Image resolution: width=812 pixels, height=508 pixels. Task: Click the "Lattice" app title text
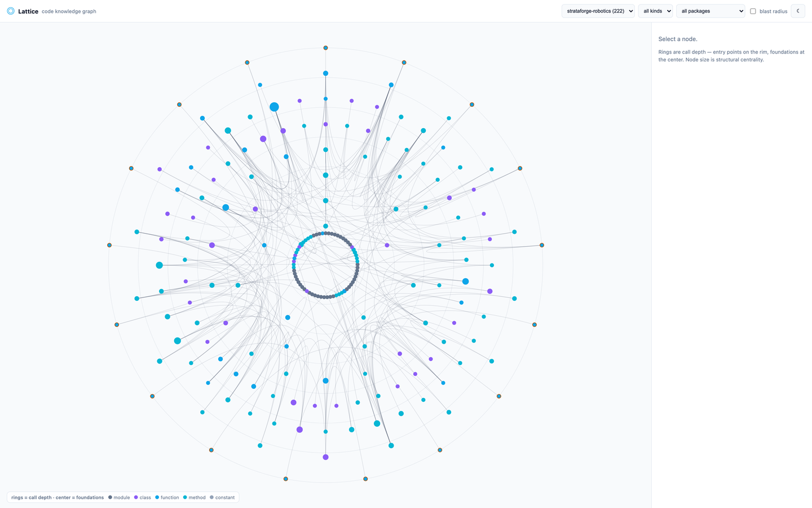click(x=28, y=11)
